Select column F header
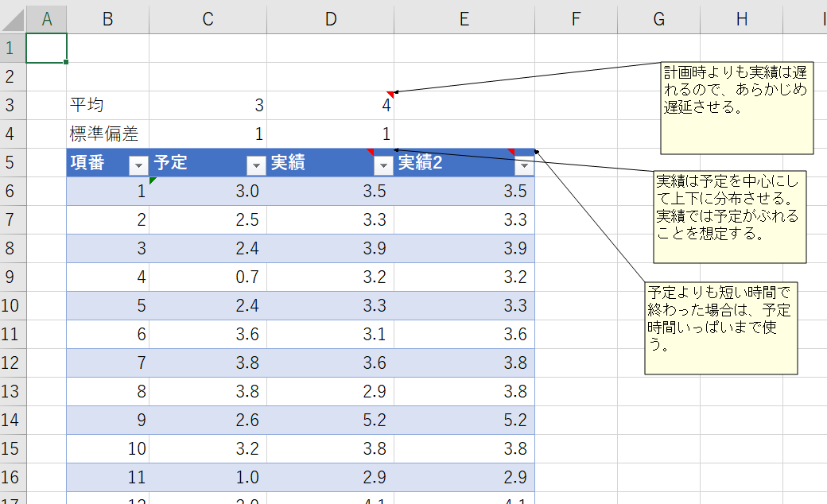Image resolution: width=827 pixels, height=504 pixels. pos(576,20)
